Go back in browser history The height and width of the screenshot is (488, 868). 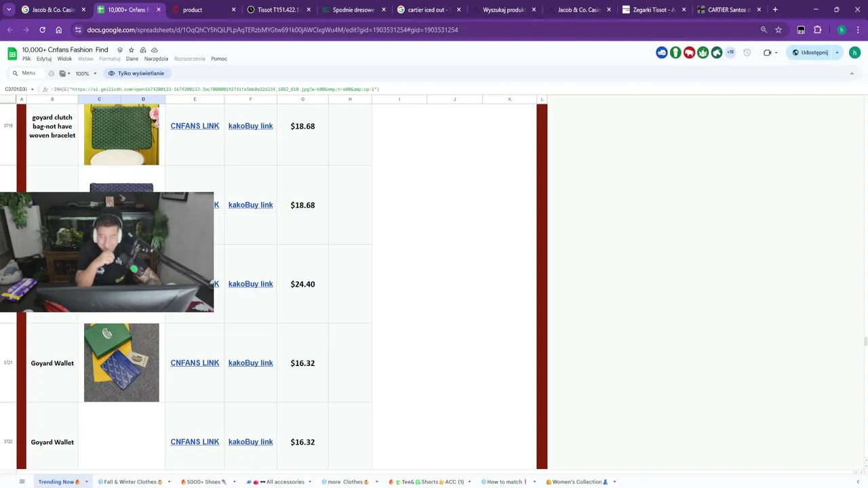click(9, 30)
